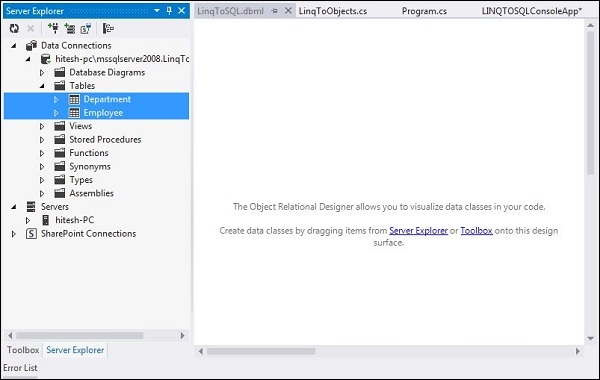Pin the LinqToSQL.dbml document tab

click(274, 11)
